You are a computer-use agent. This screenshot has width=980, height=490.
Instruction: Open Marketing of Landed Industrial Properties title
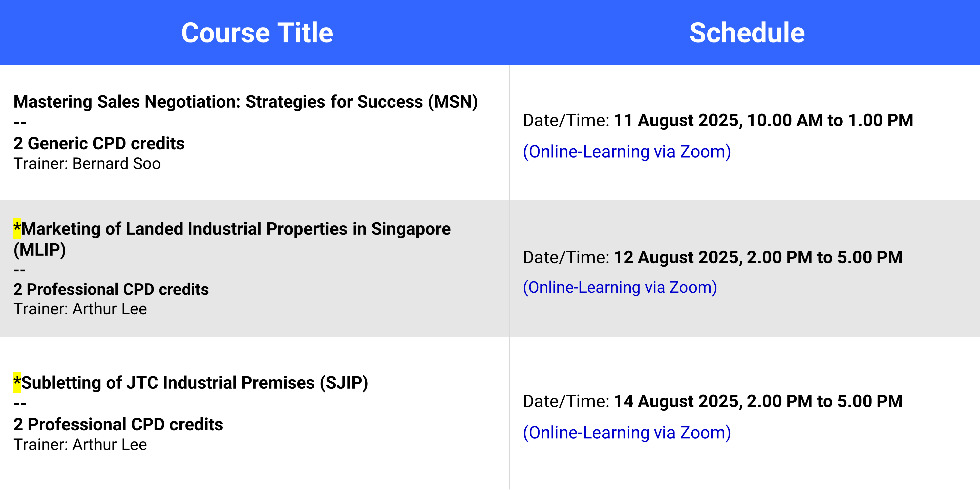[236, 229]
